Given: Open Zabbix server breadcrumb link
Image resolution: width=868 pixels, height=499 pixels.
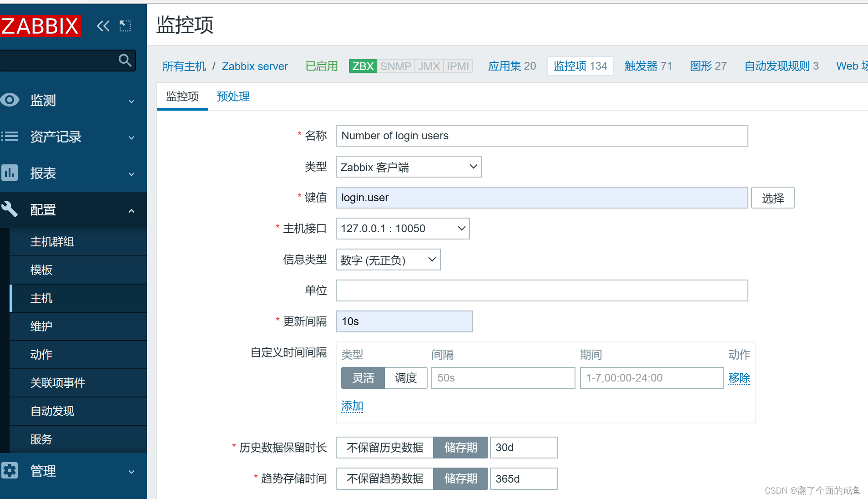Looking at the screenshot, I should (x=255, y=66).
